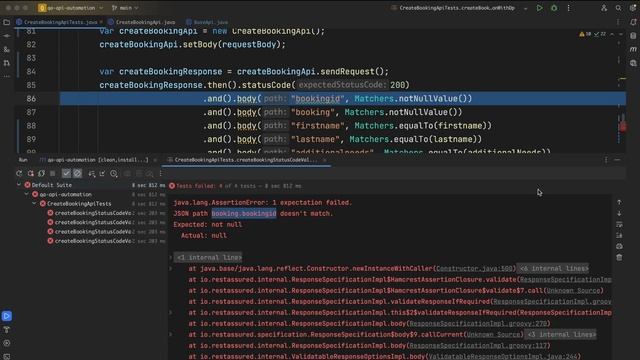Screen dimensions: 640x360
Task: Toggle auto-test rerun mode
Action: click(x=41, y=173)
